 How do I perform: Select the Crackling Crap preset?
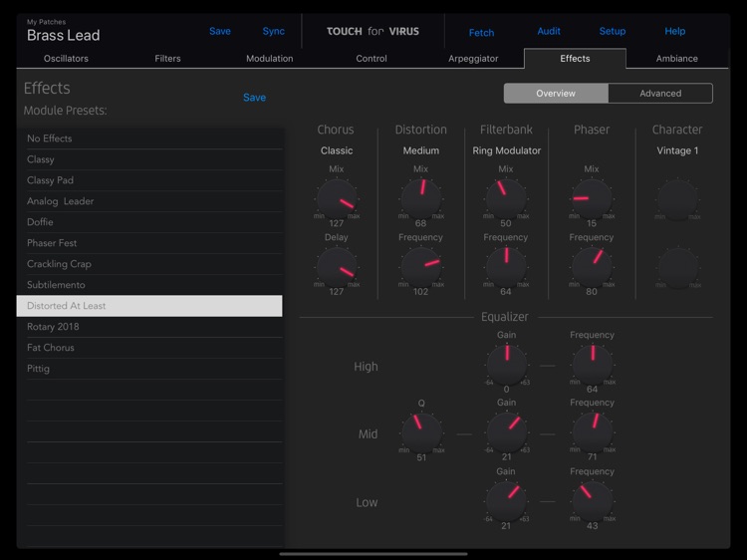pos(149,264)
